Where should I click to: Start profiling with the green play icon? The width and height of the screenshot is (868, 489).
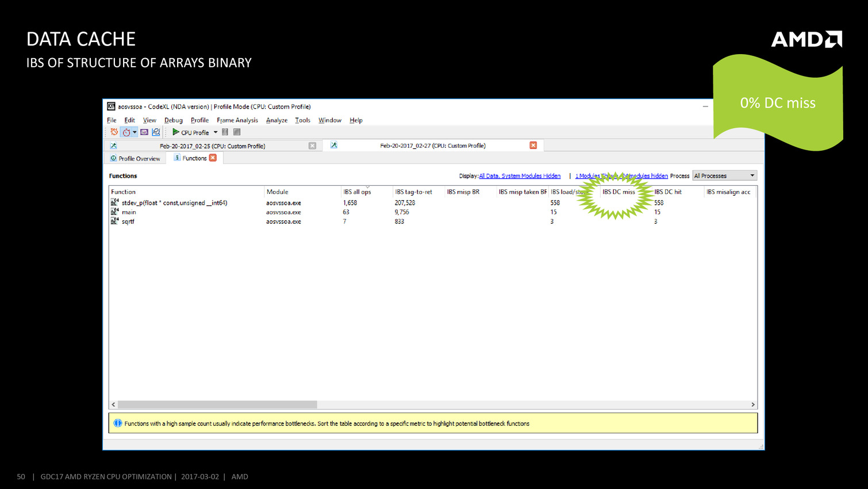(x=176, y=132)
